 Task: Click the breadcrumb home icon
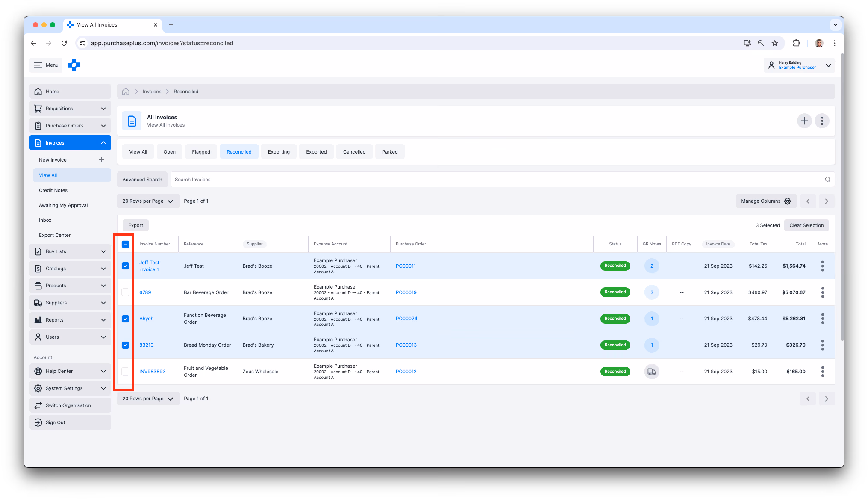pos(126,92)
